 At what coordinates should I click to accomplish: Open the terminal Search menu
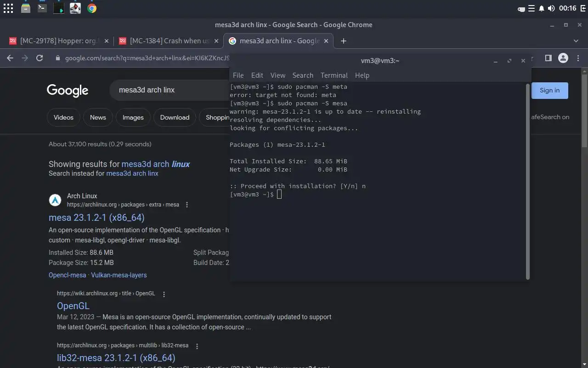[303, 75]
